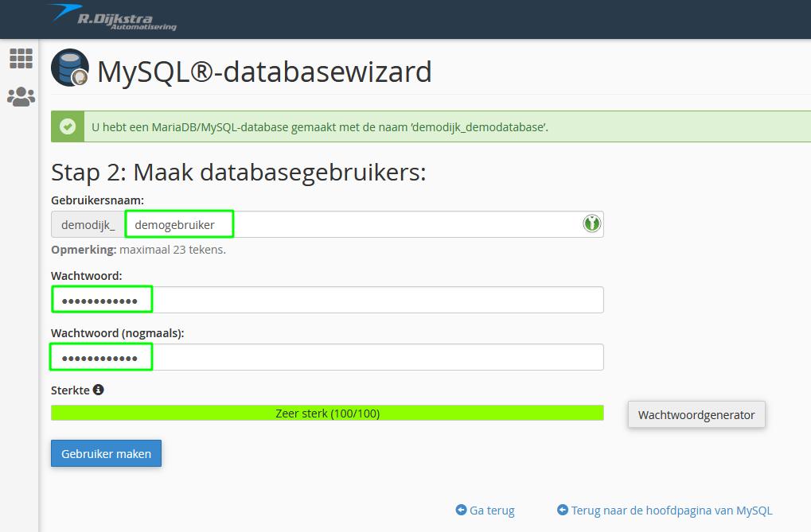Click the password manager icon in username field
Screen dimensions: 811x532
591,224
